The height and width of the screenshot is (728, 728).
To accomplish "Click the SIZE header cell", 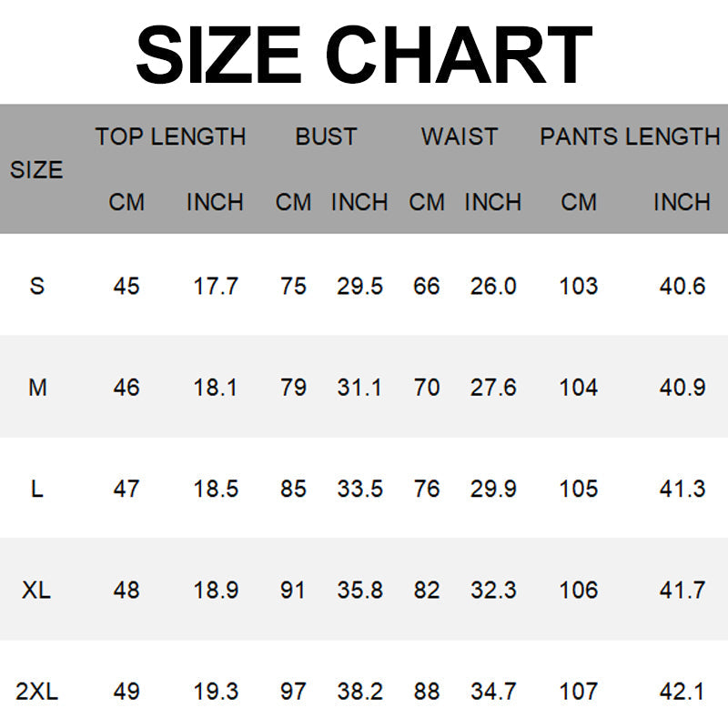I will [36, 170].
